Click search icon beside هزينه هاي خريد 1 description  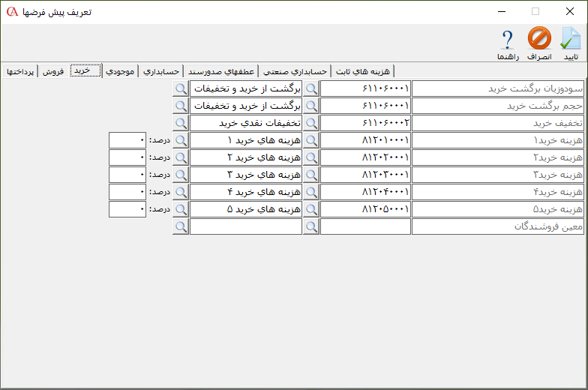[x=181, y=140]
